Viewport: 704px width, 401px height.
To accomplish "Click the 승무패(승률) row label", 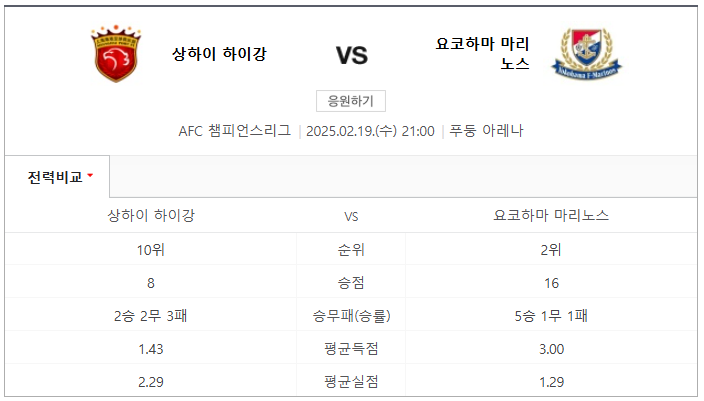I will coord(351,316).
